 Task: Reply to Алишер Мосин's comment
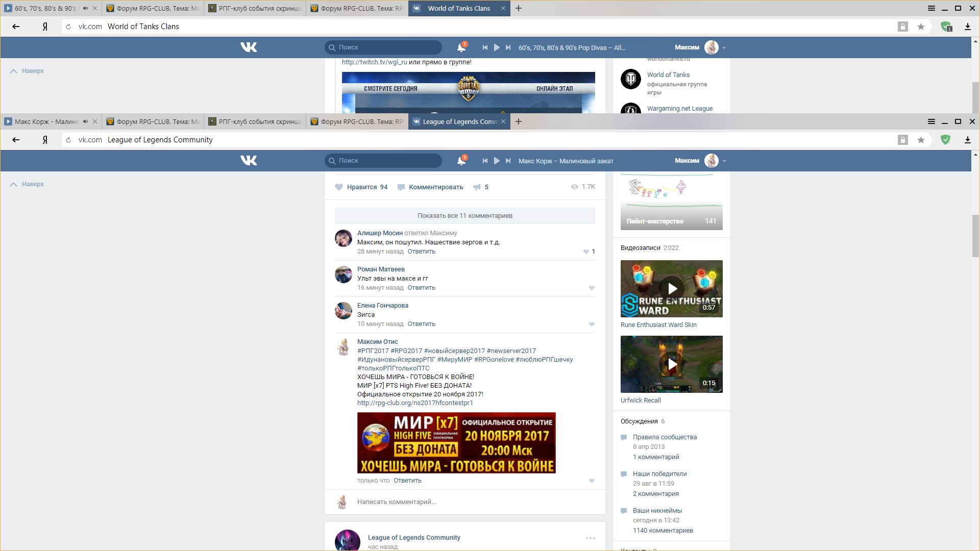(421, 252)
